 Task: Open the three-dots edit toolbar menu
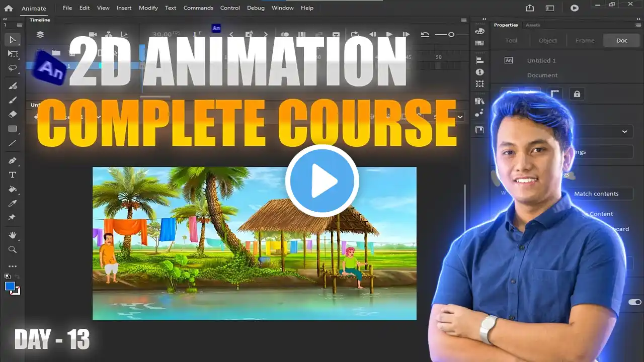point(13,266)
